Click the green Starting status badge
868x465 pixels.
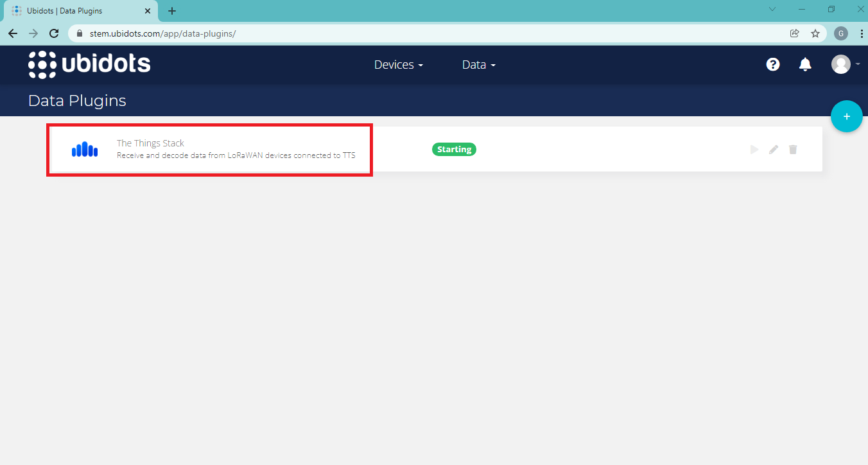click(454, 150)
